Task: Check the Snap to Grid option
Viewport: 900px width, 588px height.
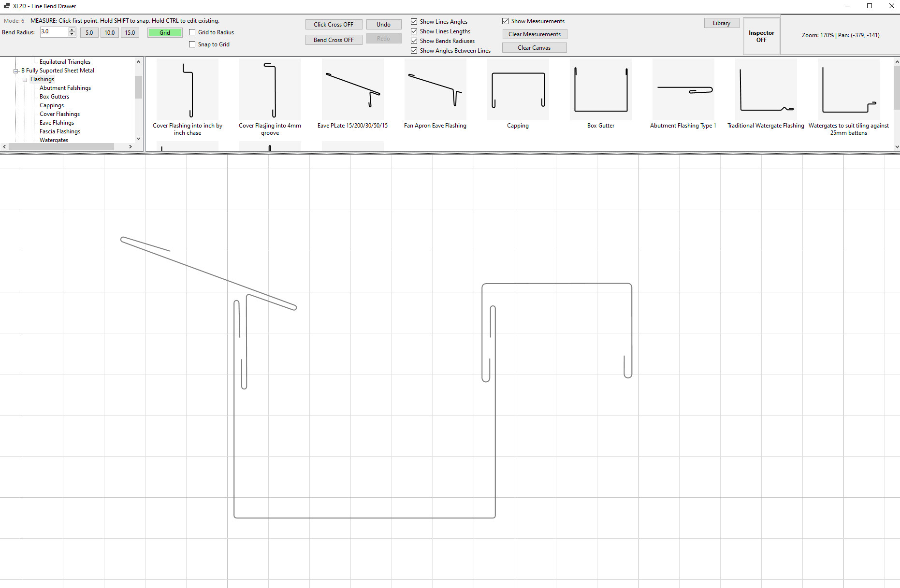Action: click(x=192, y=44)
